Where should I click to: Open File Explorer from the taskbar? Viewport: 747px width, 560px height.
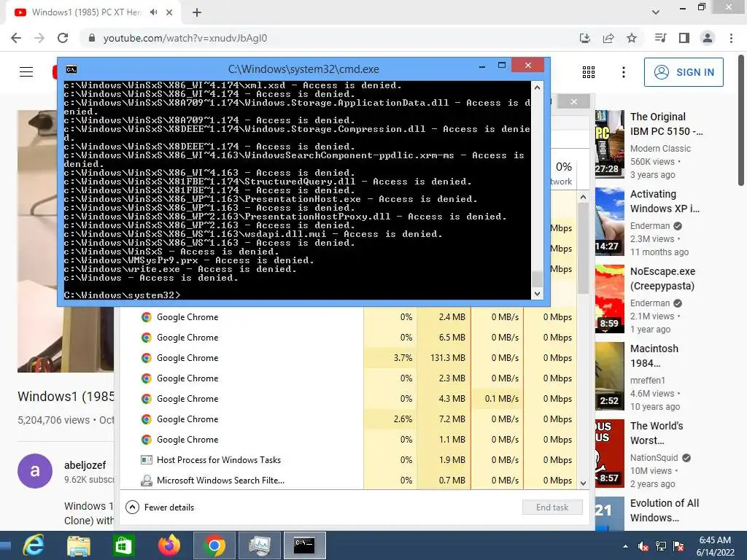78,545
